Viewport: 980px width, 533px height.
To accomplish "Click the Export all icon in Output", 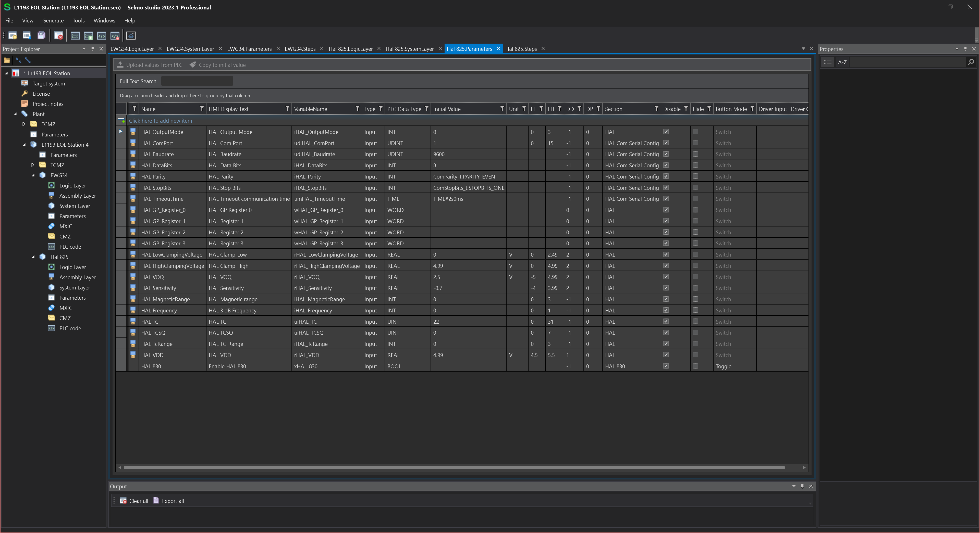I will pyautogui.click(x=156, y=500).
